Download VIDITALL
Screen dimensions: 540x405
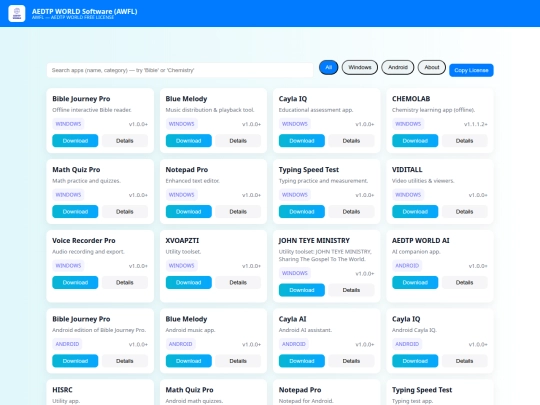pyautogui.click(x=415, y=211)
